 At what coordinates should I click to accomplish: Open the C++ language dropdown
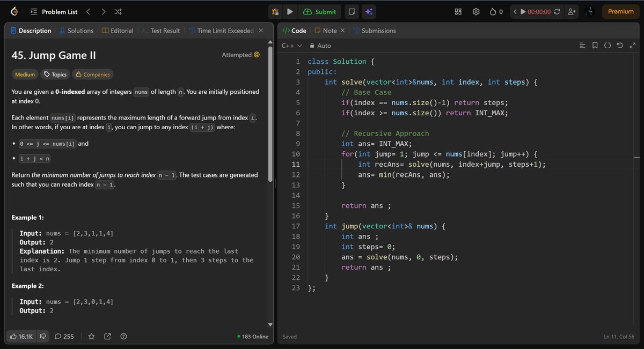pyautogui.click(x=292, y=46)
